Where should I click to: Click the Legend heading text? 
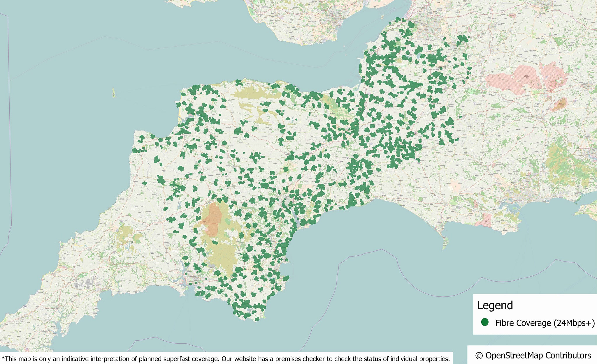[495, 305]
